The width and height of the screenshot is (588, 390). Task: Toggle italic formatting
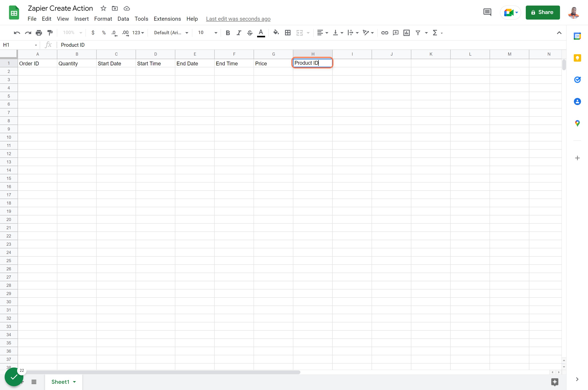(239, 33)
